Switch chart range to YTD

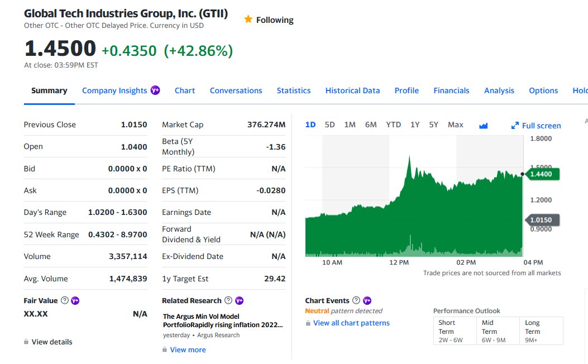pyautogui.click(x=393, y=125)
